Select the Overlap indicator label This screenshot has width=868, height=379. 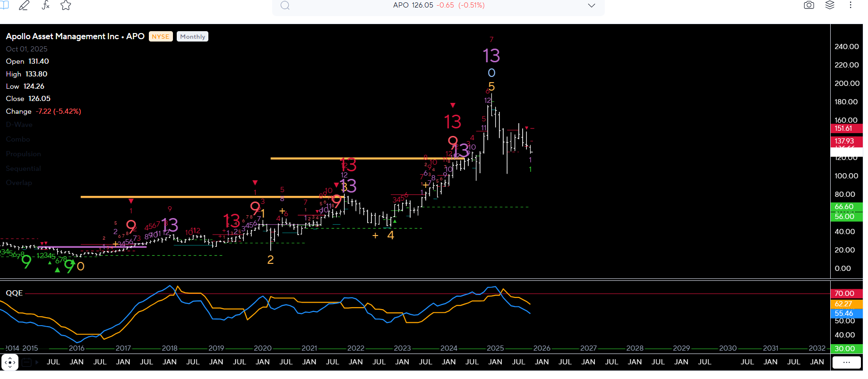(x=19, y=183)
